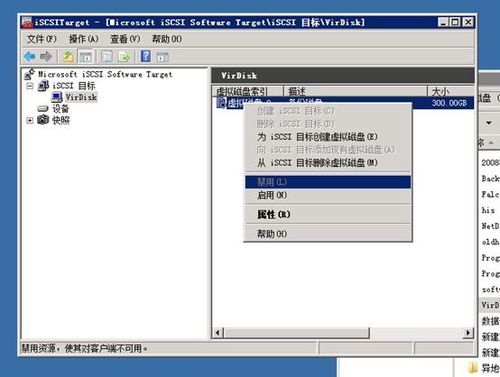Click 'his' item in background window
This screenshot has width=500, height=377.
pyautogui.click(x=488, y=210)
